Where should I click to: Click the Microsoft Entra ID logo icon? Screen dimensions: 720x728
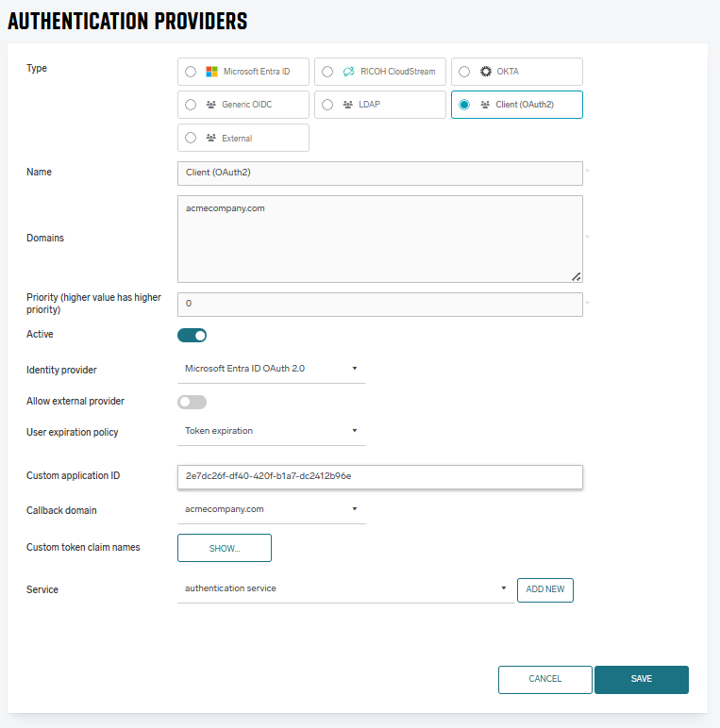(x=211, y=72)
